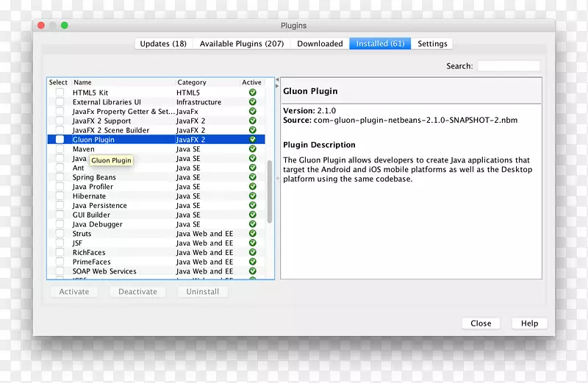The image size is (588, 383).
Task: Focus the Search text field
Action: pos(509,66)
